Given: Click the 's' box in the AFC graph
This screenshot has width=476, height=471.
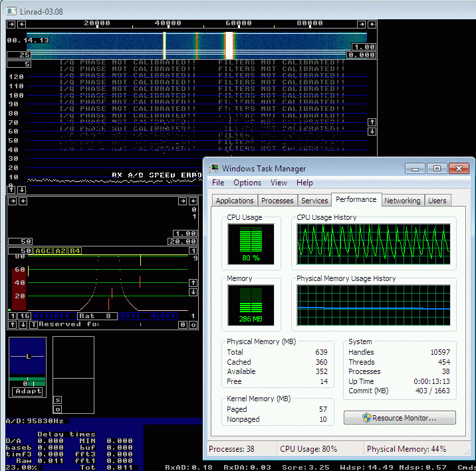Looking at the screenshot, I should pos(58,400).
